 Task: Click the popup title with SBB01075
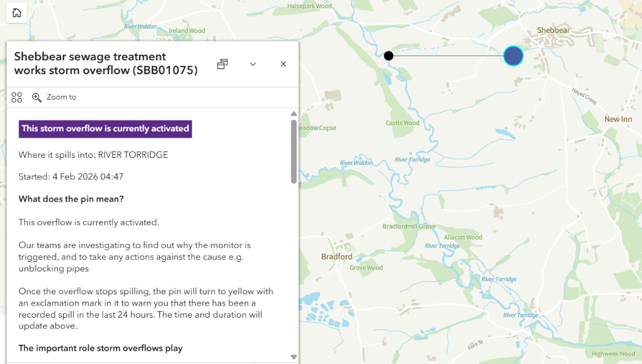pos(105,63)
